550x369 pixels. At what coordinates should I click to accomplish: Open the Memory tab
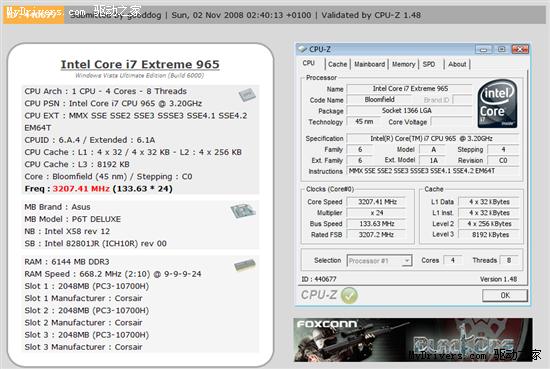coord(403,64)
